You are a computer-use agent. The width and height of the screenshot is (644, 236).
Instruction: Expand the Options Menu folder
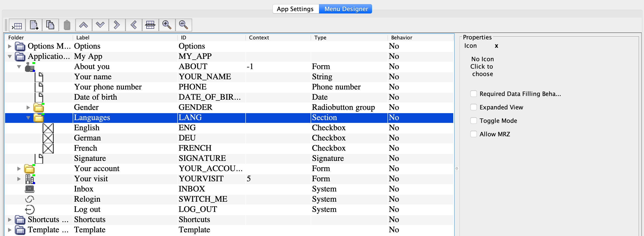click(10, 46)
